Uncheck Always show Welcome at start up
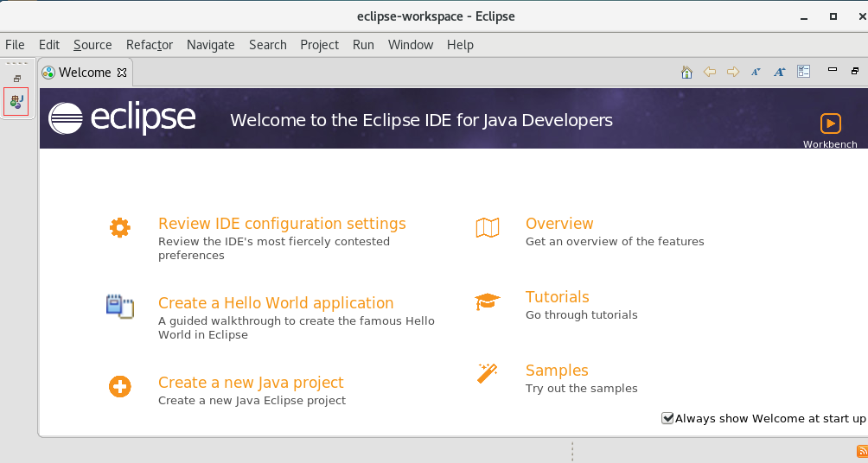This screenshot has height=463, width=868. 667,418
